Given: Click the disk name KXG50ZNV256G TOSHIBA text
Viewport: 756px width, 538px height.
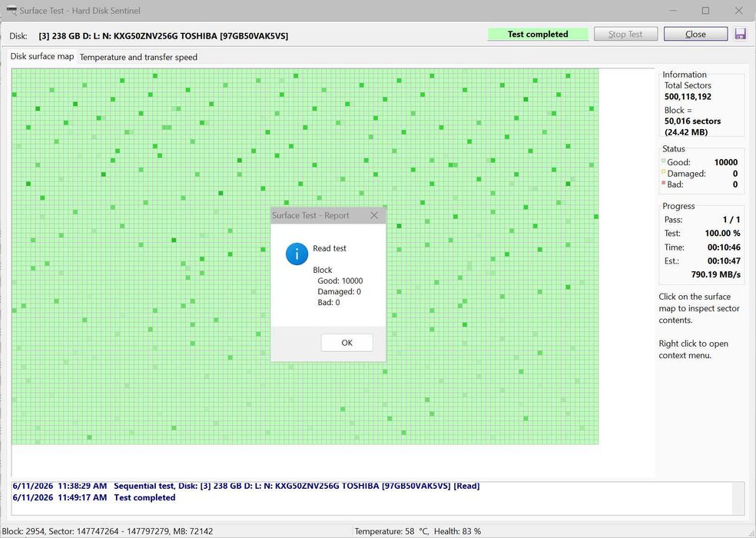Looking at the screenshot, I should (x=165, y=35).
